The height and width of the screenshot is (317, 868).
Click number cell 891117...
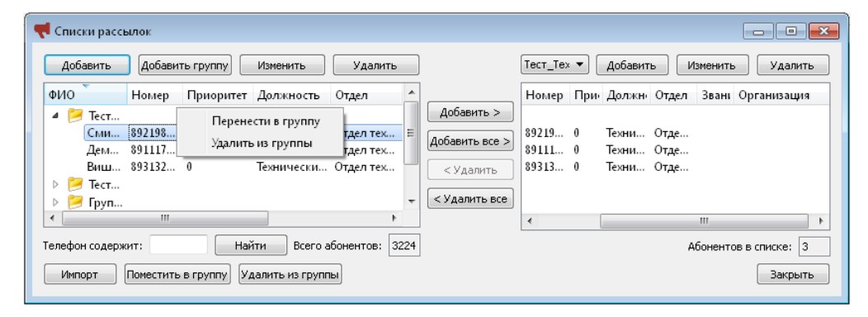pyautogui.click(x=153, y=150)
